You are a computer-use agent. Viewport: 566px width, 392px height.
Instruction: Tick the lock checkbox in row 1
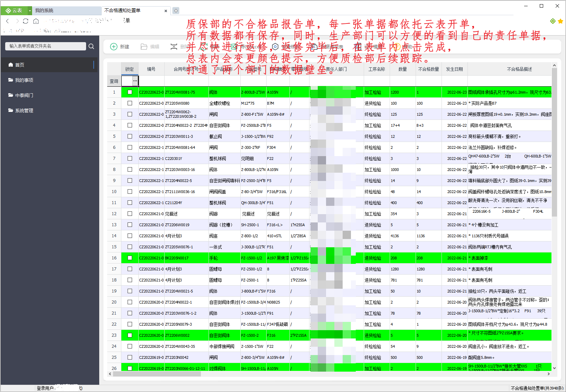click(x=130, y=92)
